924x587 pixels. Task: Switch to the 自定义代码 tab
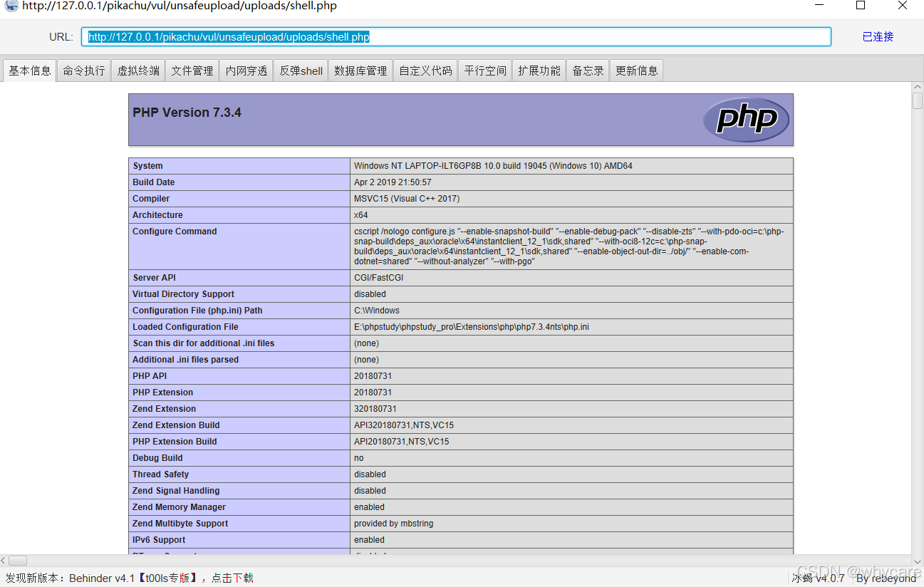[425, 71]
